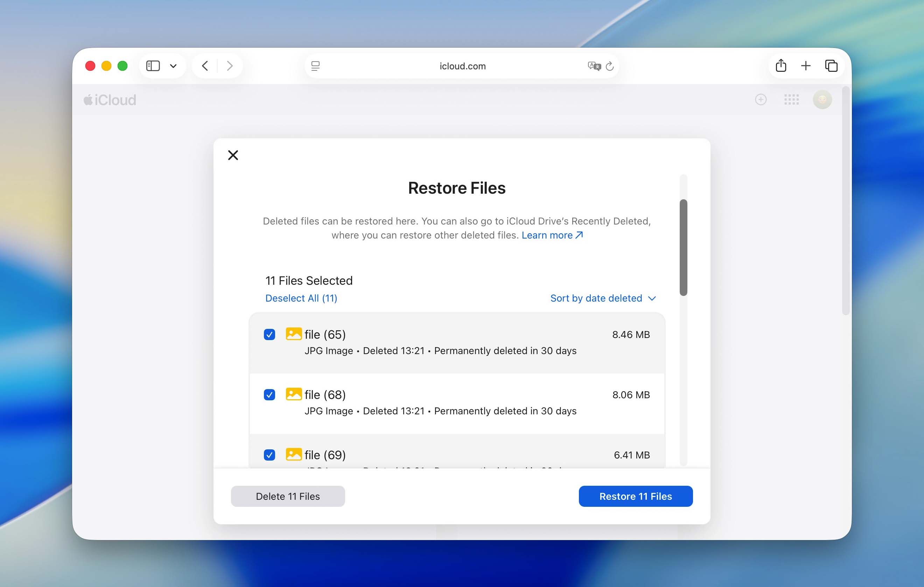This screenshot has width=924, height=587.
Task: Show the tab overview
Action: coord(831,66)
